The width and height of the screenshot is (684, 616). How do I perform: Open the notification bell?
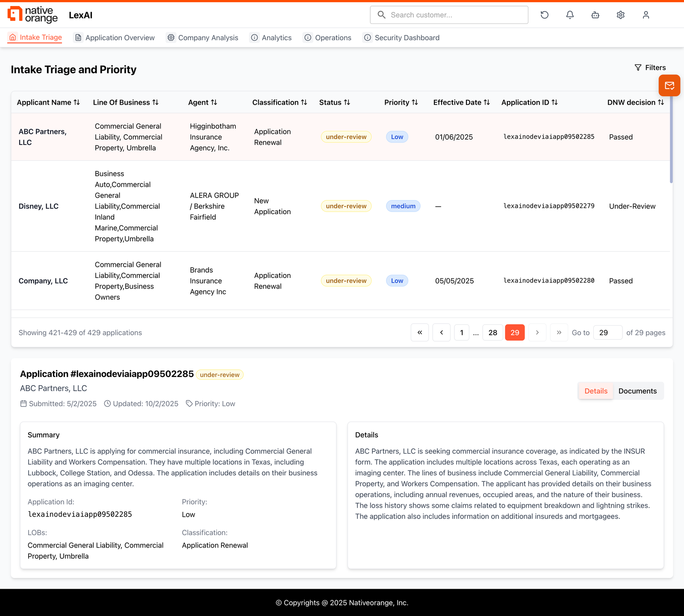[x=569, y=15]
